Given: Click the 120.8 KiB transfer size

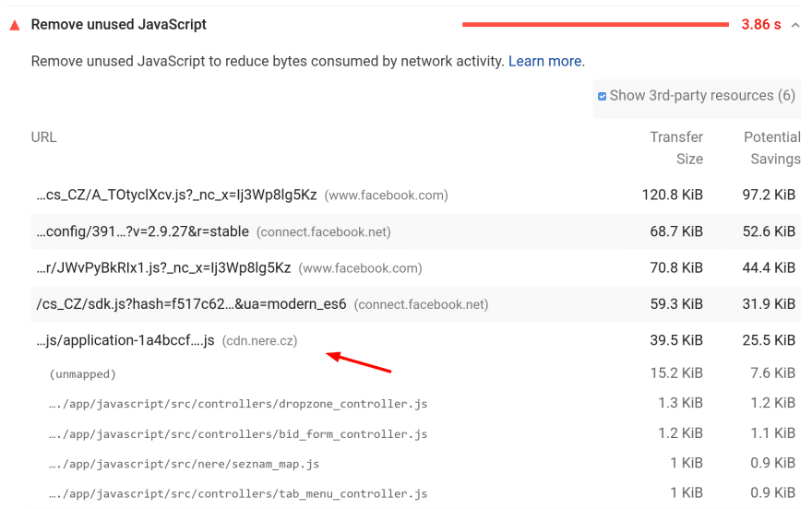Looking at the screenshot, I should coord(672,195).
